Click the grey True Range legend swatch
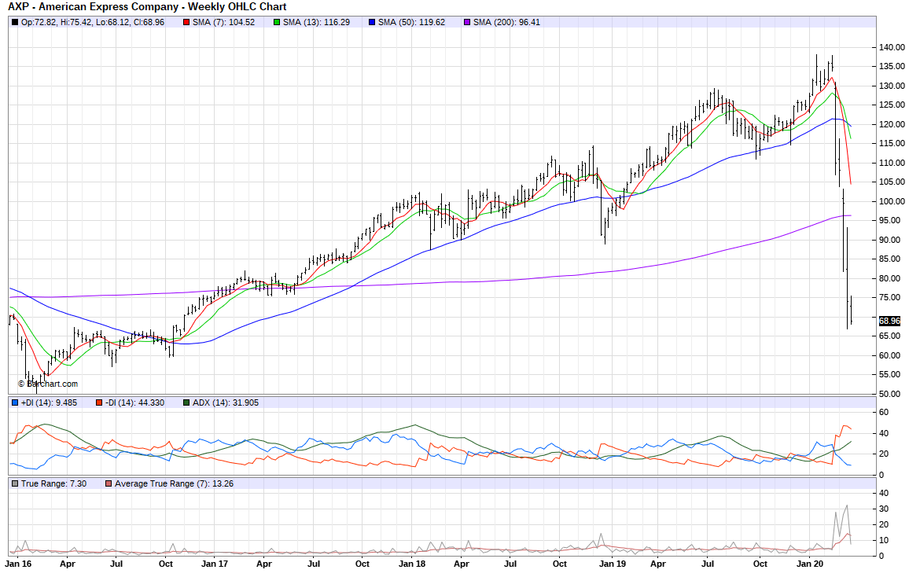The image size is (909, 588). click(14, 483)
